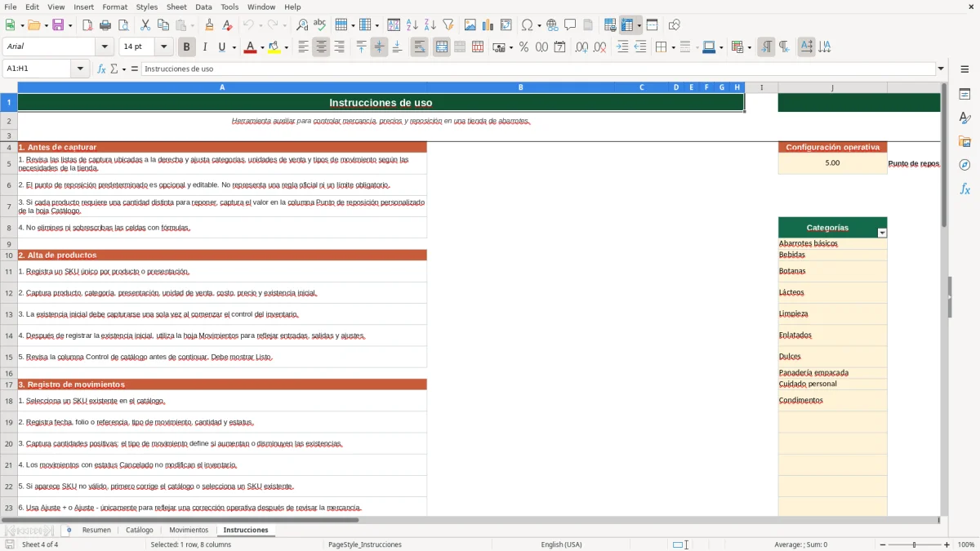Switch to the Resumen sheet tab

point(96,530)
